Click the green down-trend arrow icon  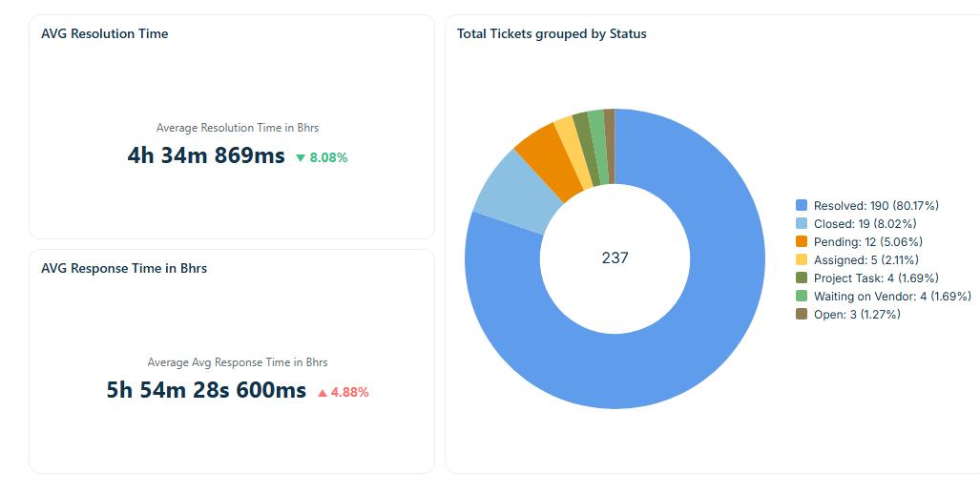pyautogui.click(x=301, y=158)
